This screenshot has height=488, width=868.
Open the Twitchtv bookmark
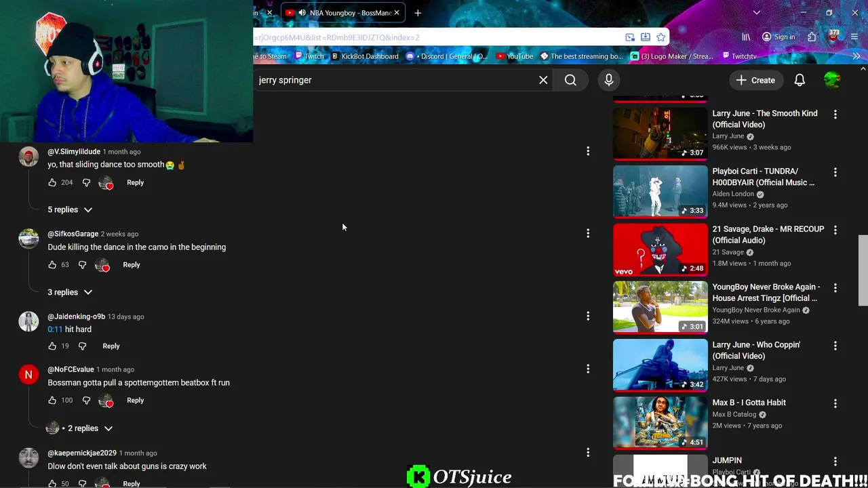coord(739,56)
